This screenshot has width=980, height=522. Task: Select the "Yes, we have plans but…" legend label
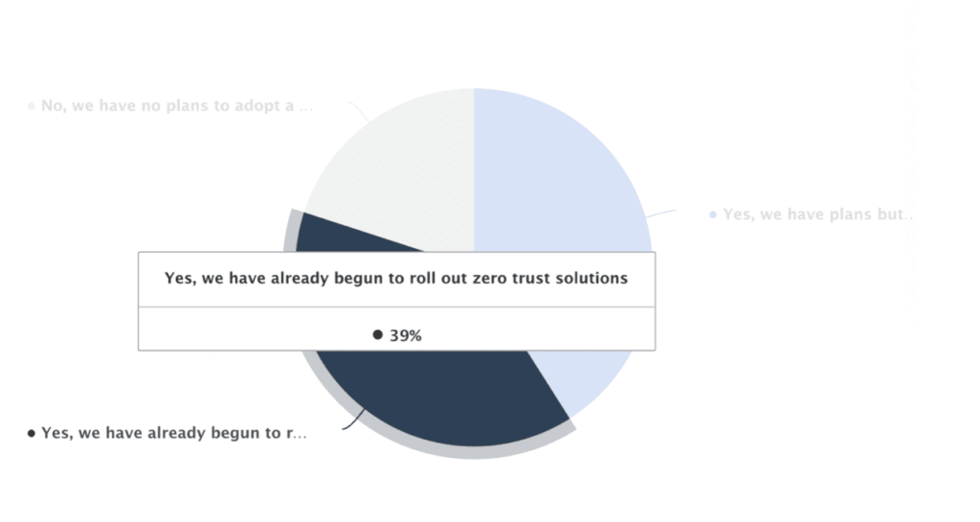pyautogui.click(x=818, y=215)
